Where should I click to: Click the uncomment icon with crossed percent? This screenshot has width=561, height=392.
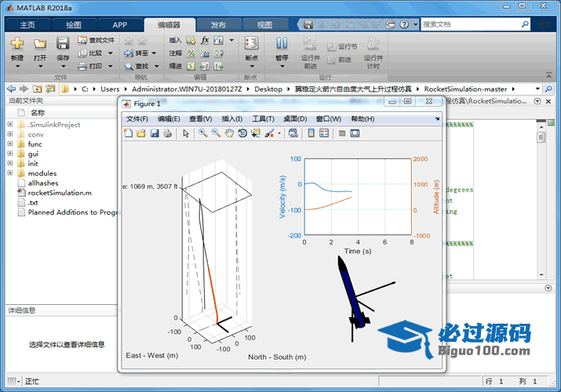(205, 53)
